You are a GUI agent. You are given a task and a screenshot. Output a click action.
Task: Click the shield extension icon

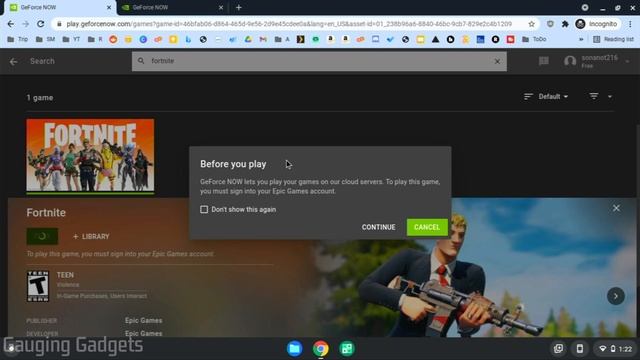[550, 24]
